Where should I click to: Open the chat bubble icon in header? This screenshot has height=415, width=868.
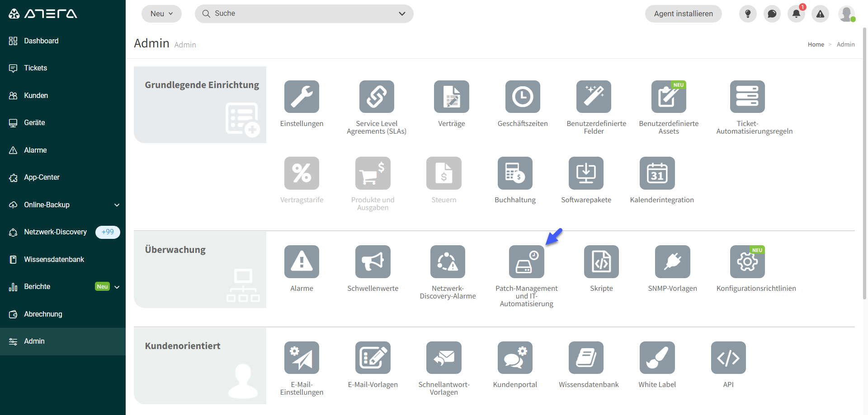point(772,14)
